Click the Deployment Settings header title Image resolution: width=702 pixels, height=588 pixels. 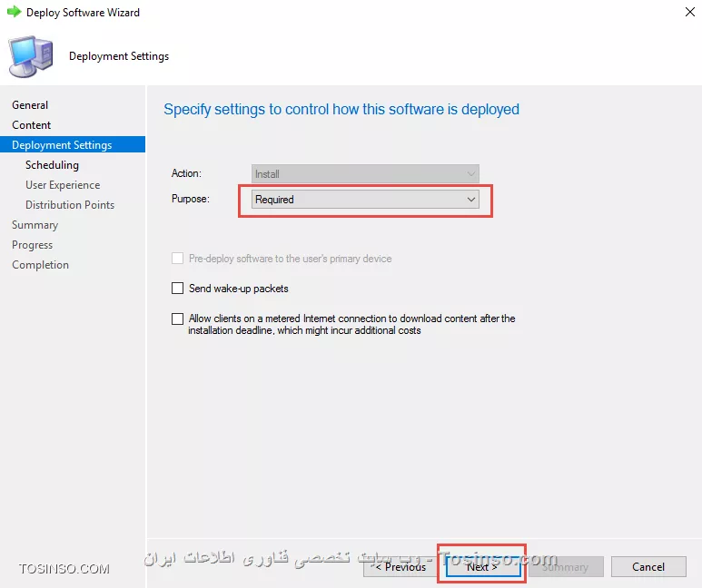tap(119, 56)
